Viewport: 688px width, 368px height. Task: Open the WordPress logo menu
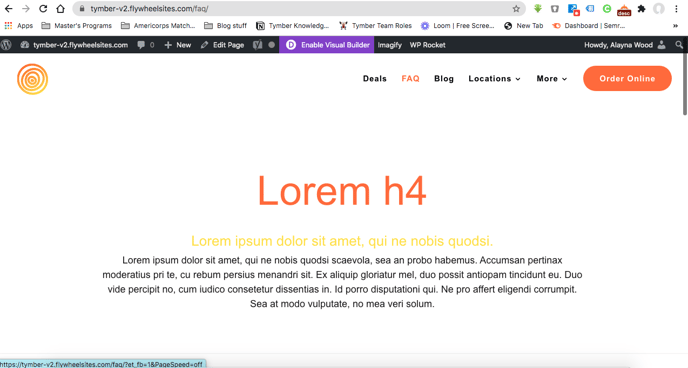(x=6, y=45)
